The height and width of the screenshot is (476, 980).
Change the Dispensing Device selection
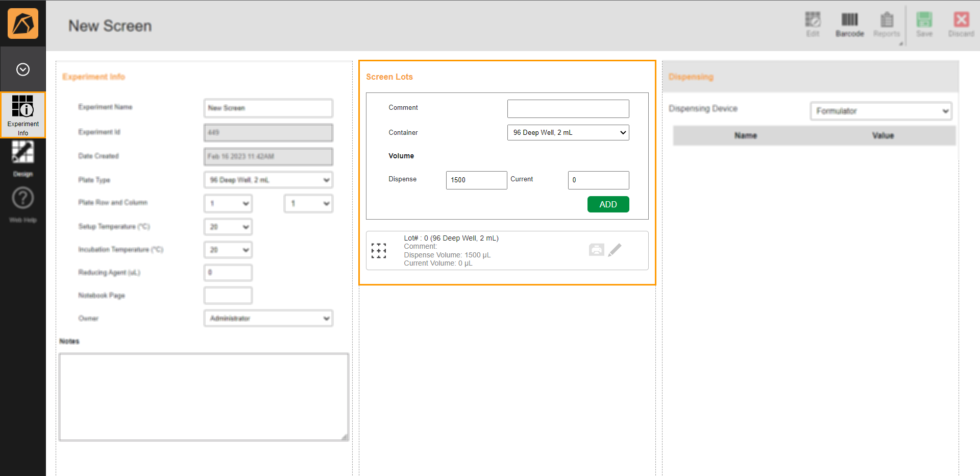[880, 111]
